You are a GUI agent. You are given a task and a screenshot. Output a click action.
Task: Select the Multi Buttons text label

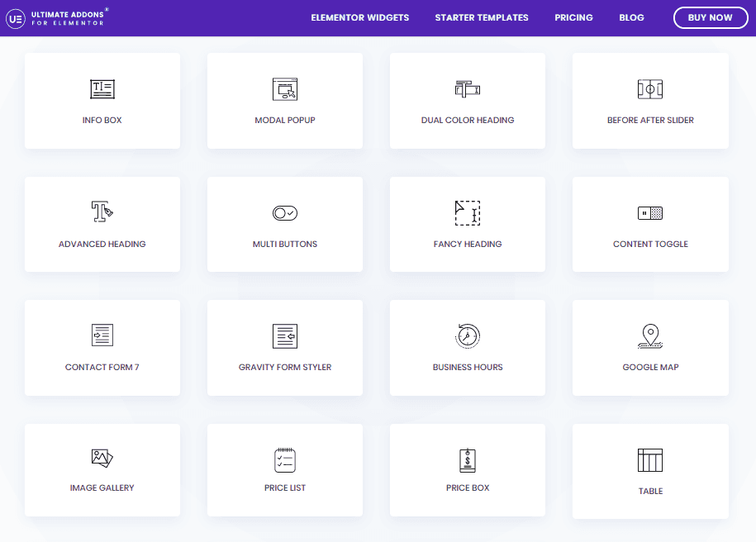tap(285, 244)
